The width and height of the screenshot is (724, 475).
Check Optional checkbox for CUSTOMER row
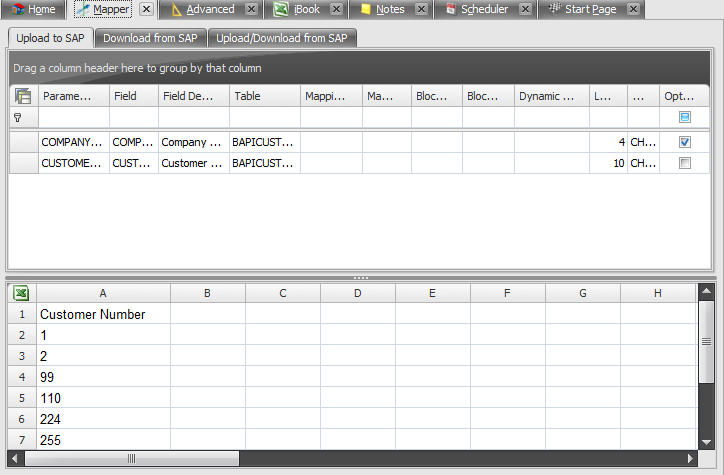coord(685,163)
